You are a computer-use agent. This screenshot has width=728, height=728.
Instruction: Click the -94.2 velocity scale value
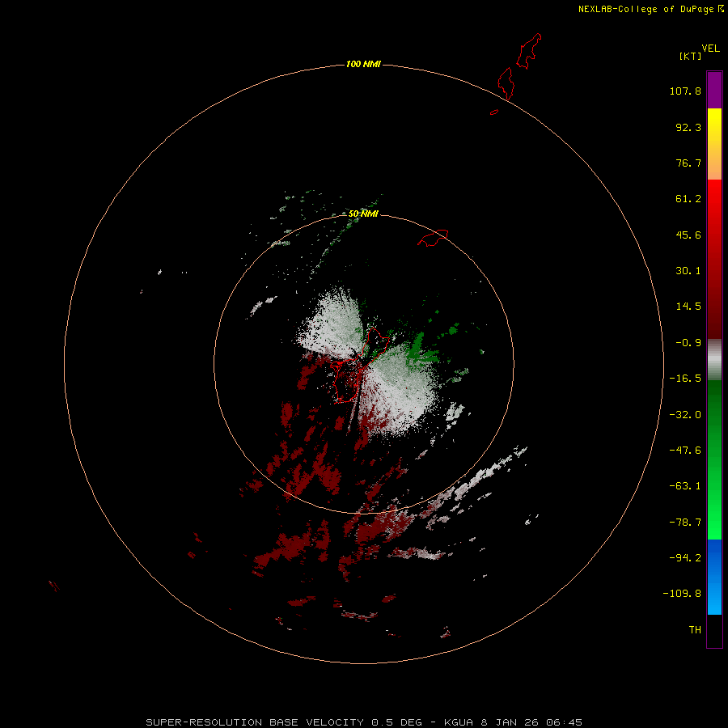(685, 557)
